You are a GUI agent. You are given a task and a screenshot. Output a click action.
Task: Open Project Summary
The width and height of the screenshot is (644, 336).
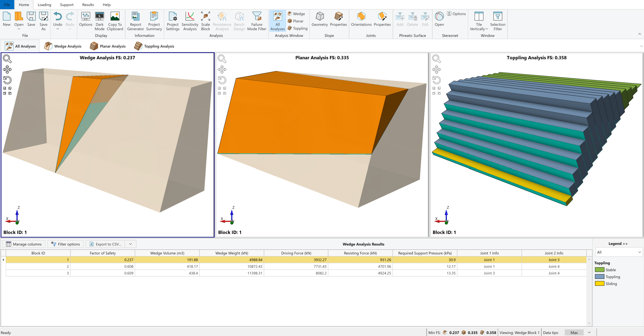(154, 21)
